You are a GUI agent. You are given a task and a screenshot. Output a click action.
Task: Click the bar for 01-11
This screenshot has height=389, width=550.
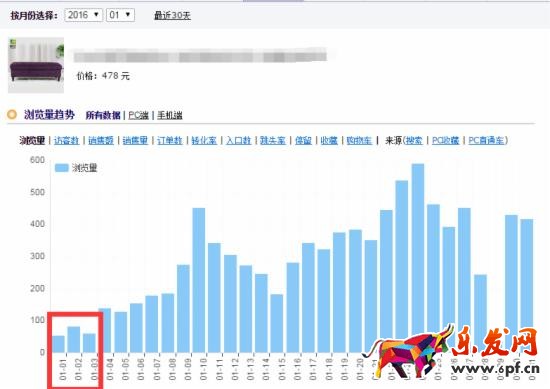tap(214, 298)
